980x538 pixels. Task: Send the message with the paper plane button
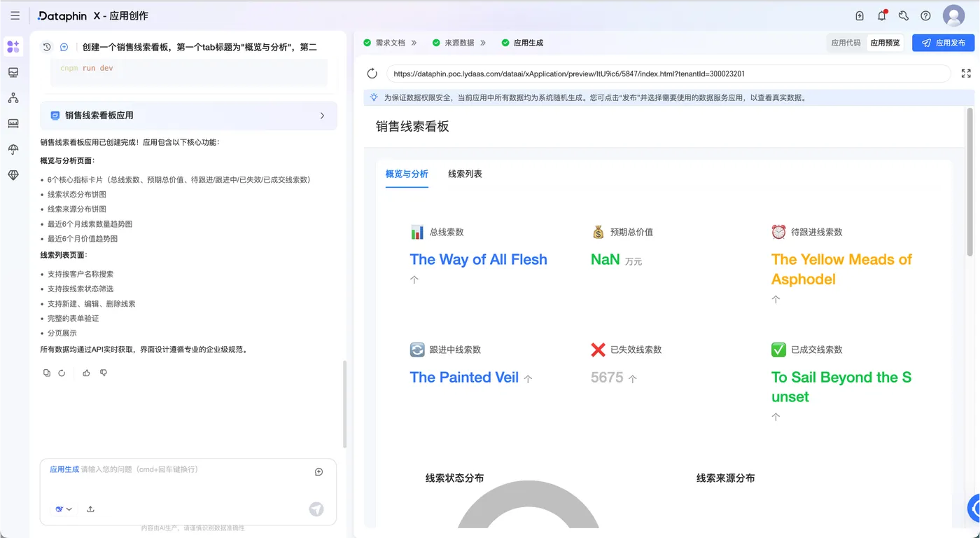coord(316,509)
